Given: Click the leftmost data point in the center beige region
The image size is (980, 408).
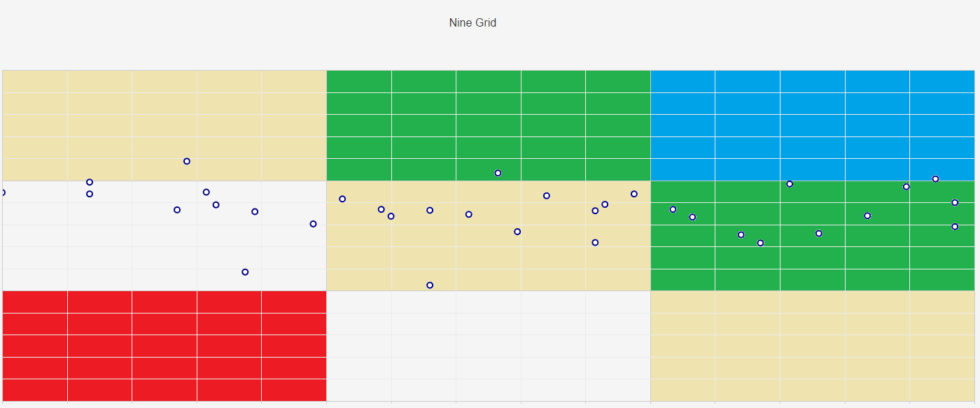Looking at the screenshot, I should pos(342,199).
